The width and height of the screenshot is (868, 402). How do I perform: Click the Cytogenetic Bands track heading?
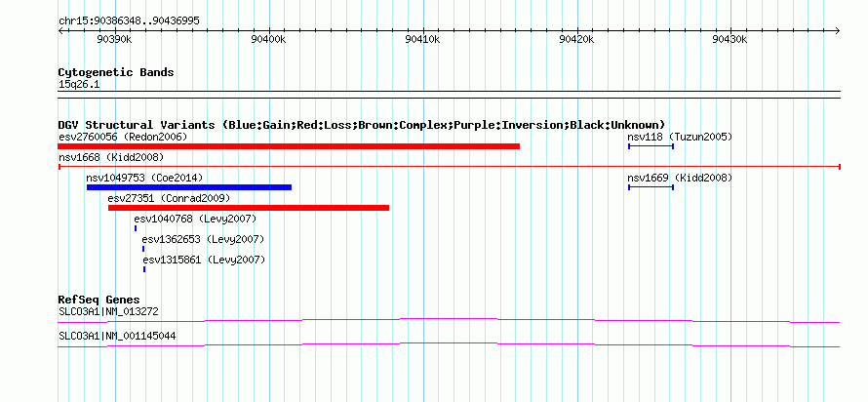(116, 72)
